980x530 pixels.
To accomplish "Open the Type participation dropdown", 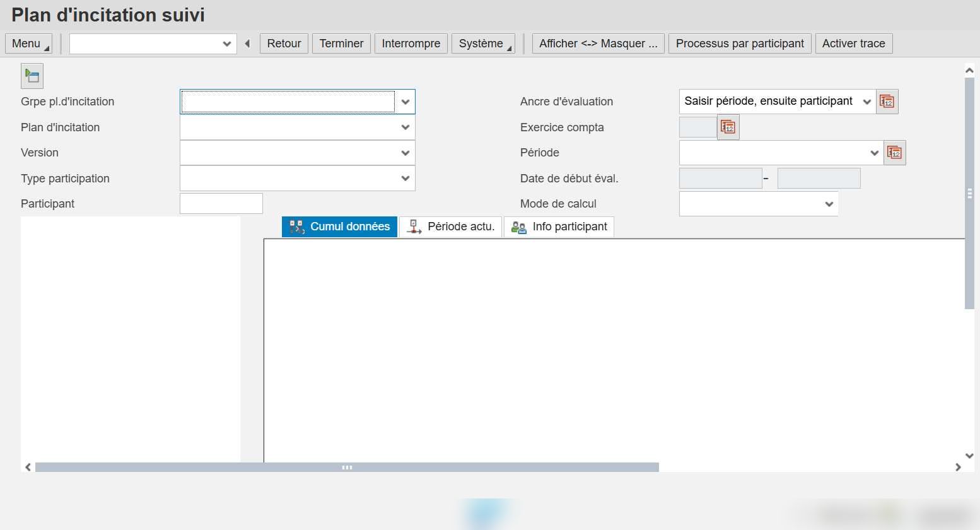I will (x=405, y=179).
